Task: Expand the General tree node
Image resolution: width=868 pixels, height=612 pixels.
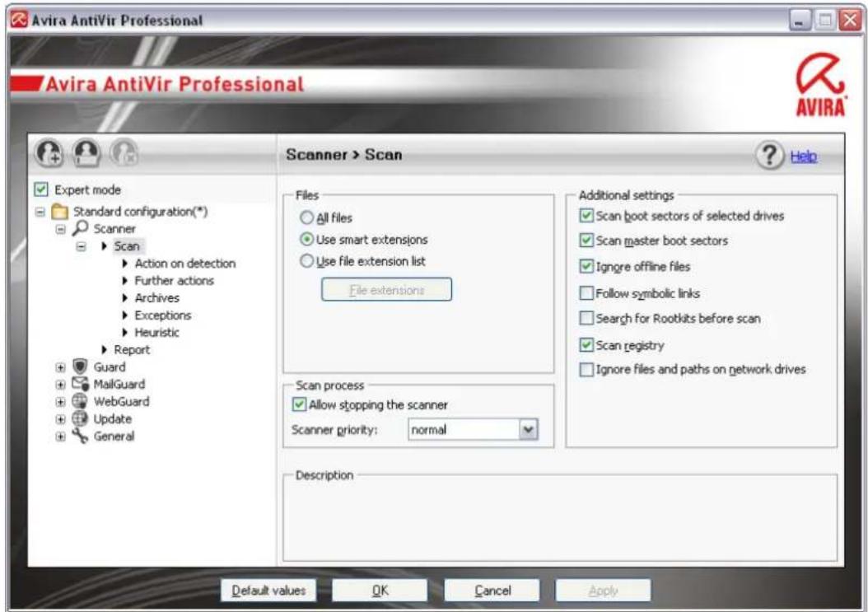Action: click(60, 437)
